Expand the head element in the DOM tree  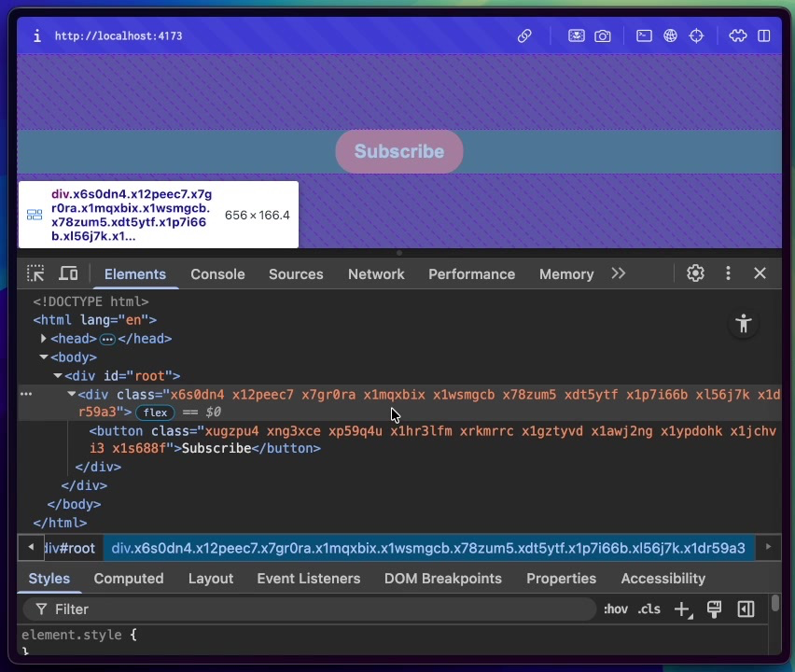[43, 338]
